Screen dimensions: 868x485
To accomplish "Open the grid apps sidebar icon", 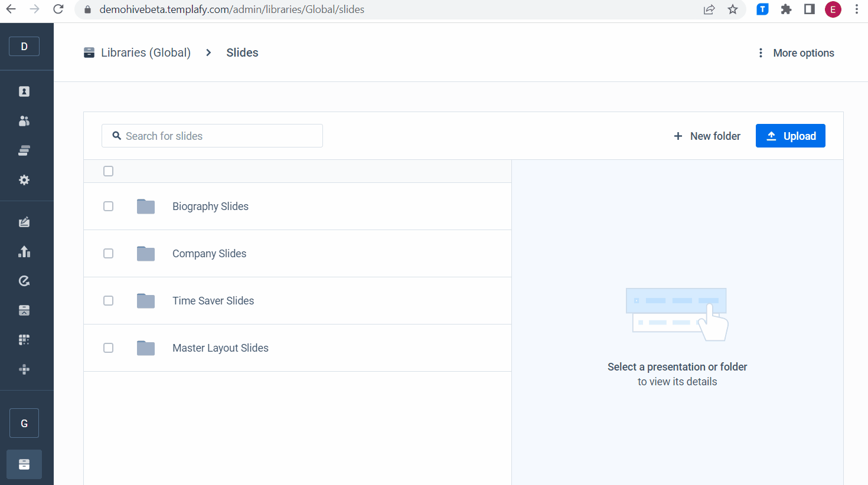I will pos(24,340).
